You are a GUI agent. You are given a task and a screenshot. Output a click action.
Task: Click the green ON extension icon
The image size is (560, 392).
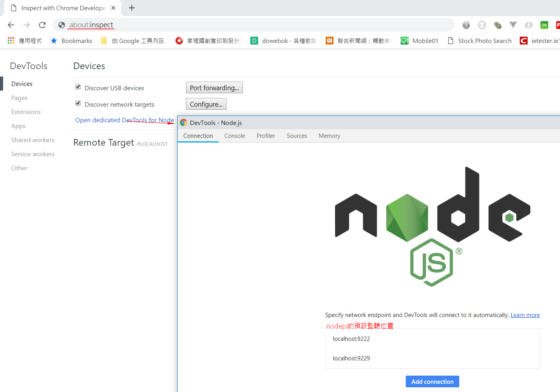tap(544, 25)
